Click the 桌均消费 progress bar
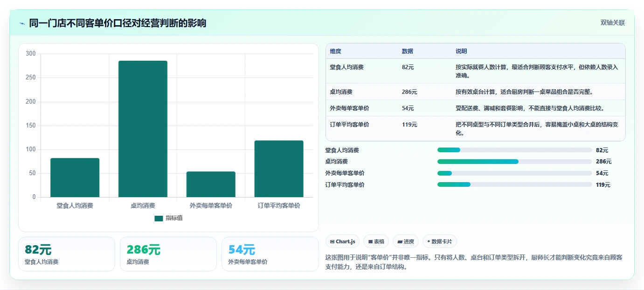644x290 pixels. pyautogui.click(x=515, y=162)
